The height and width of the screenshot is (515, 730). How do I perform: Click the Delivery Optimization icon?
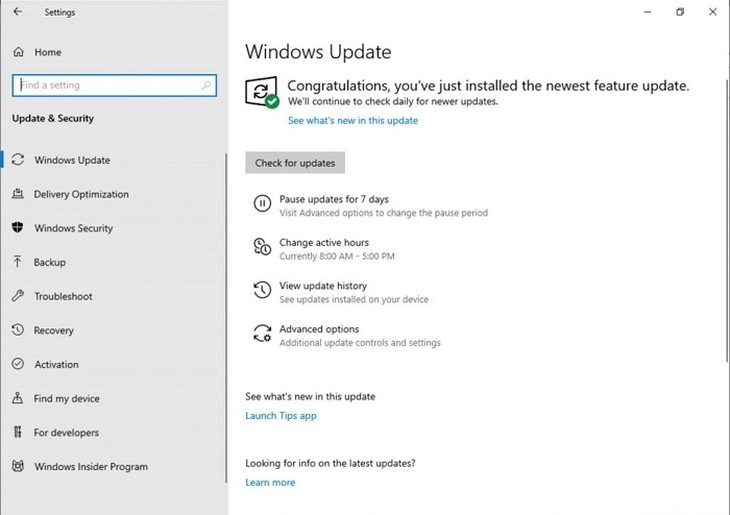pos(18,194)
